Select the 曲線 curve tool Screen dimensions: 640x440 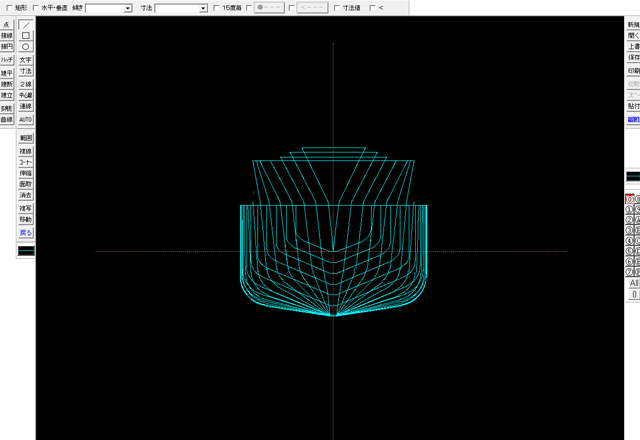(7, 119)
